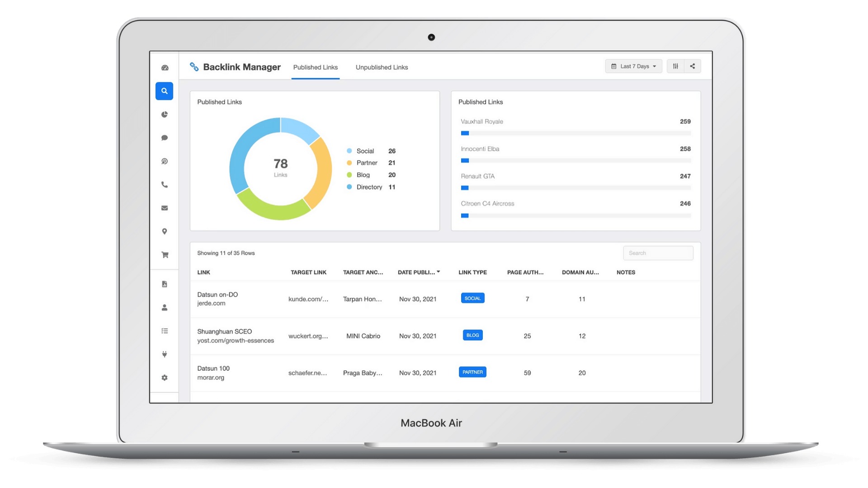
Task: Click the Vauxhall Royale progress bar
Action: coord(576,133)
